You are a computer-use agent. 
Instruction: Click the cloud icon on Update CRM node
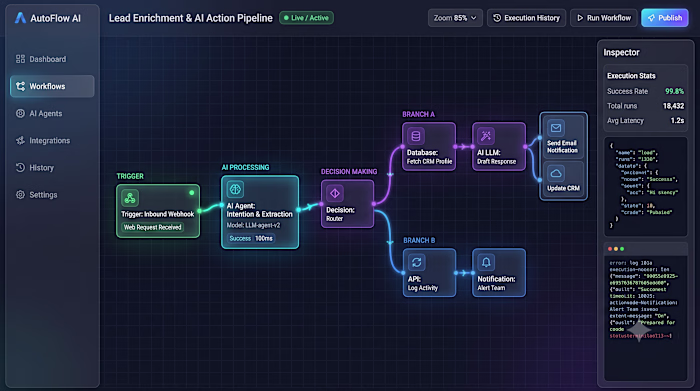(556, 173)
